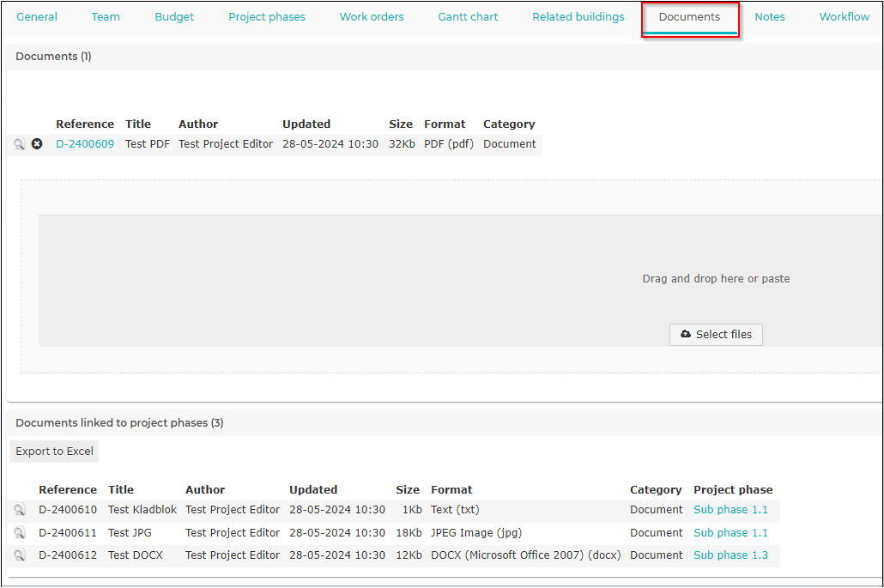884x588 pixels.
Task: Click the 32Kb size value
Action: 402,143
